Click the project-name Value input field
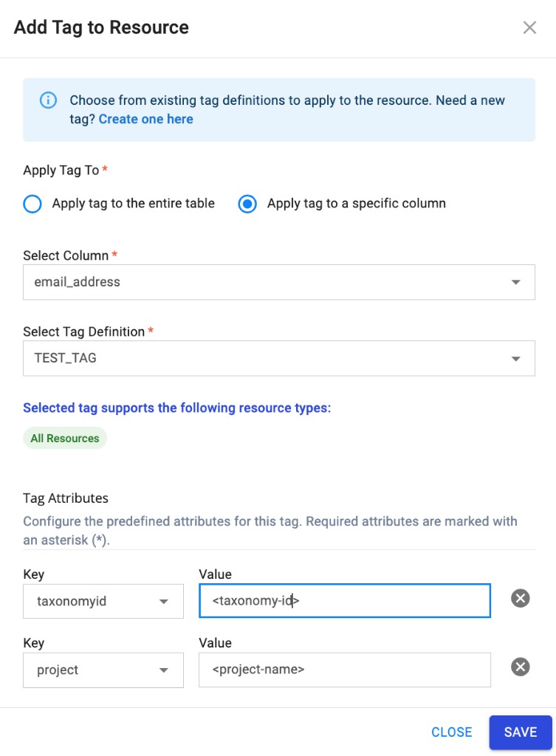 (345, 670)
